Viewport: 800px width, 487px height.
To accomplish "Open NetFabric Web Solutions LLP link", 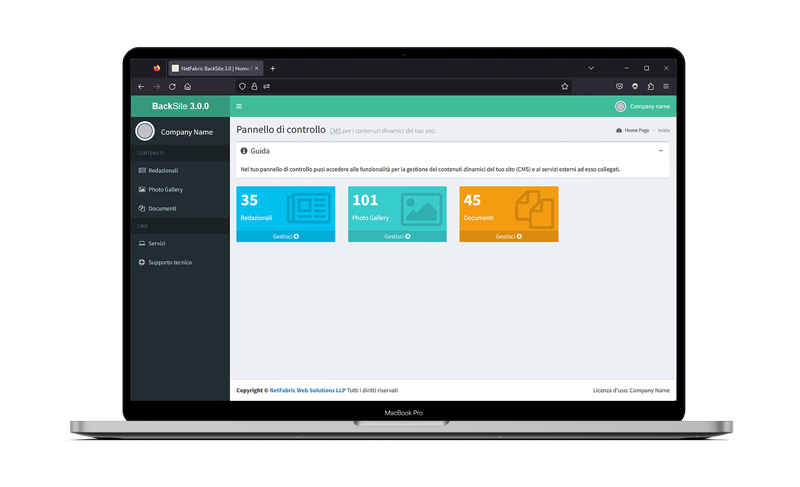I will [x=307, y=391].
